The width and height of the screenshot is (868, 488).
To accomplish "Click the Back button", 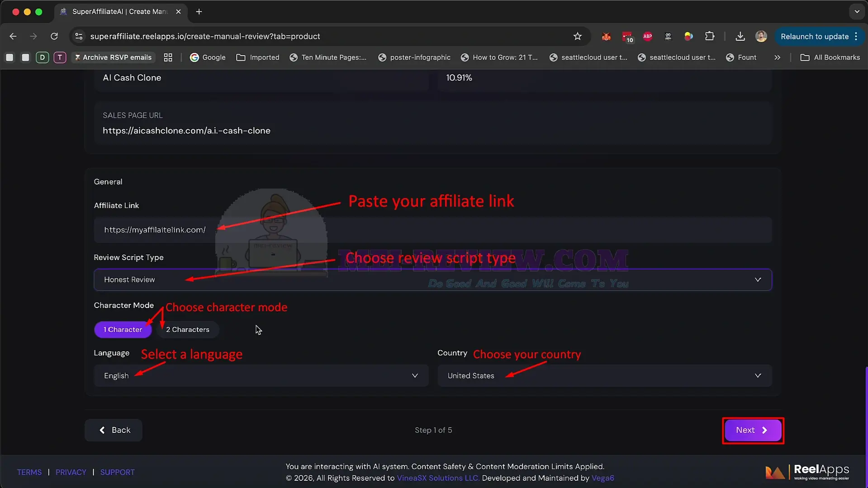I will [114, 430].
